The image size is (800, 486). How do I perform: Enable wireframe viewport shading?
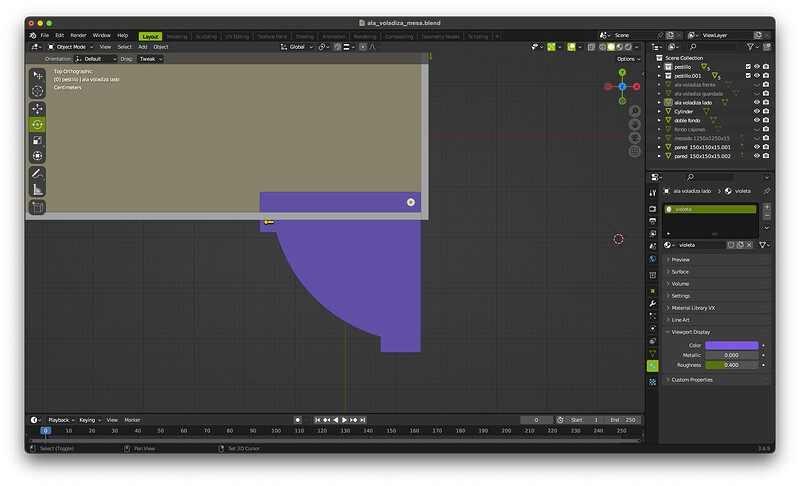(x=603, y=47)
